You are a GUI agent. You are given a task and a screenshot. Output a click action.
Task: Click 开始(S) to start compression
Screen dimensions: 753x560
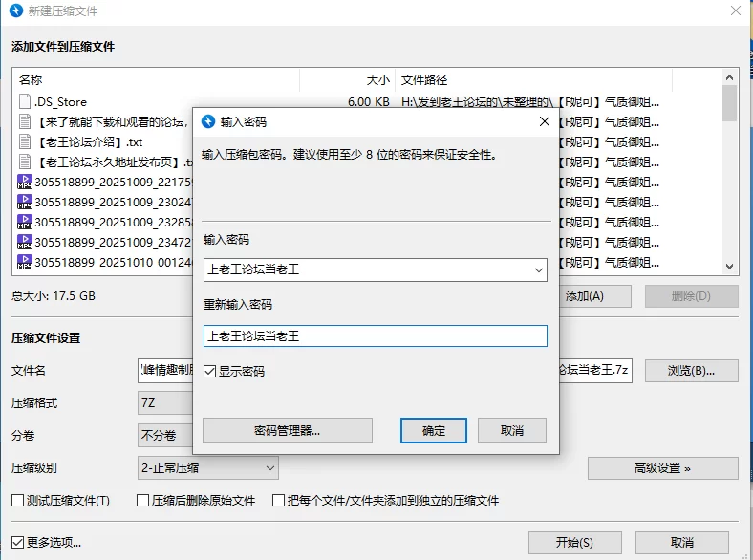coord(575,543)
